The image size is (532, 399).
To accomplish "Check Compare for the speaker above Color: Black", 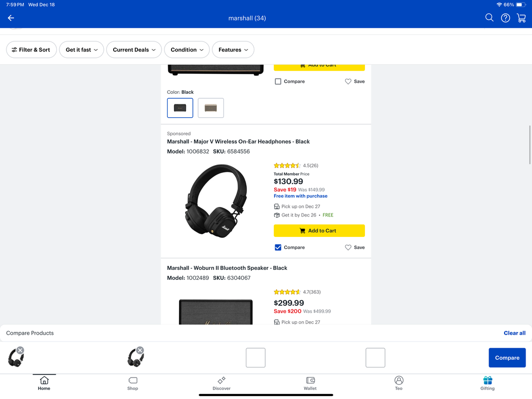I will pyautogui.click(x=278, y=81).
